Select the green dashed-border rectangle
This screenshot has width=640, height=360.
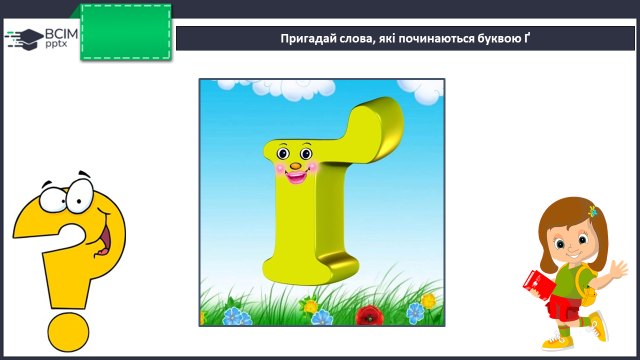click(x=126, y=32)
